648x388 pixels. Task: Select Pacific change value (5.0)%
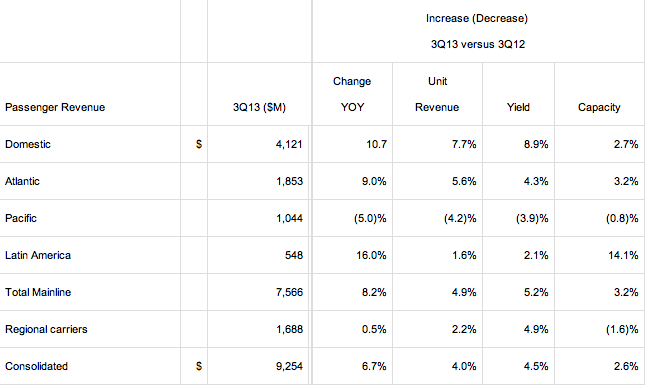[x=370, y=218]
